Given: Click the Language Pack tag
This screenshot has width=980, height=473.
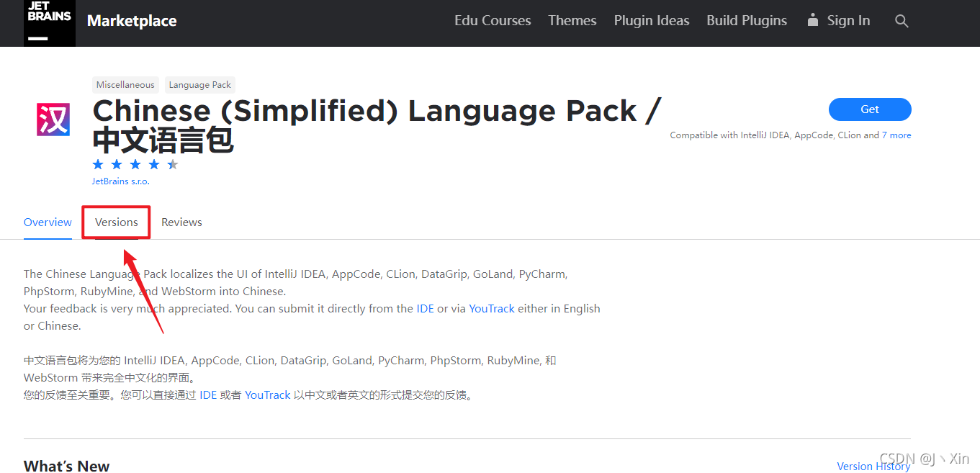Looking at the screenshot, I should (x=200, y=85).
